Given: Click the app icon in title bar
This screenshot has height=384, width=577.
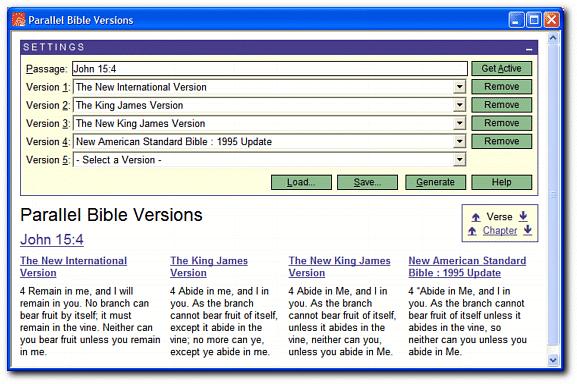Looking at the screenshot, I should click(x=18, y=19).
